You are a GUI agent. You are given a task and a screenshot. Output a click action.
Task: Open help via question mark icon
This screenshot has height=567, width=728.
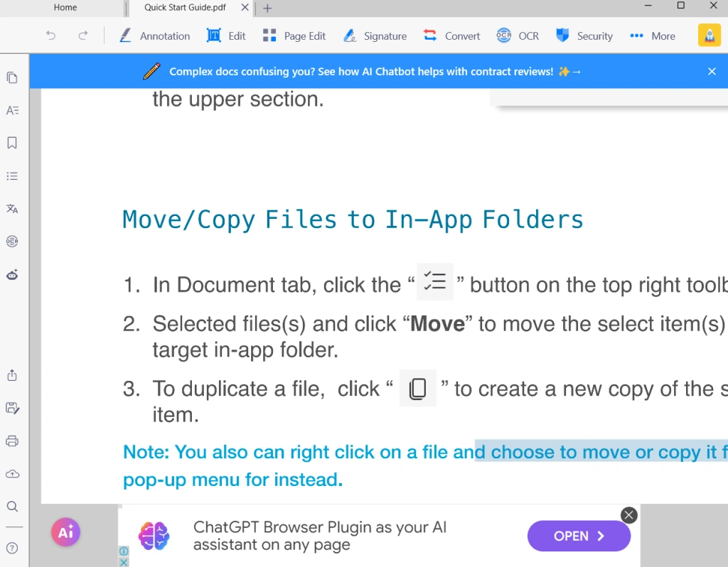point(12,548)
